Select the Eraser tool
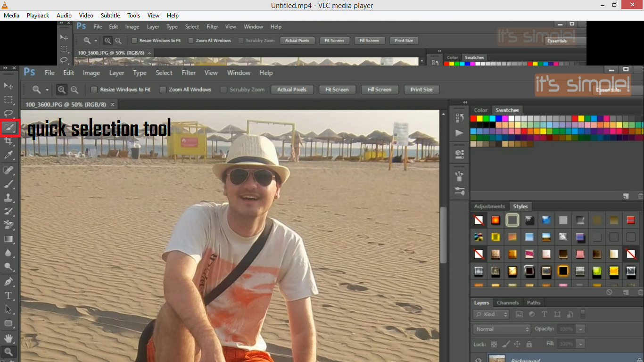 point(8,225)
